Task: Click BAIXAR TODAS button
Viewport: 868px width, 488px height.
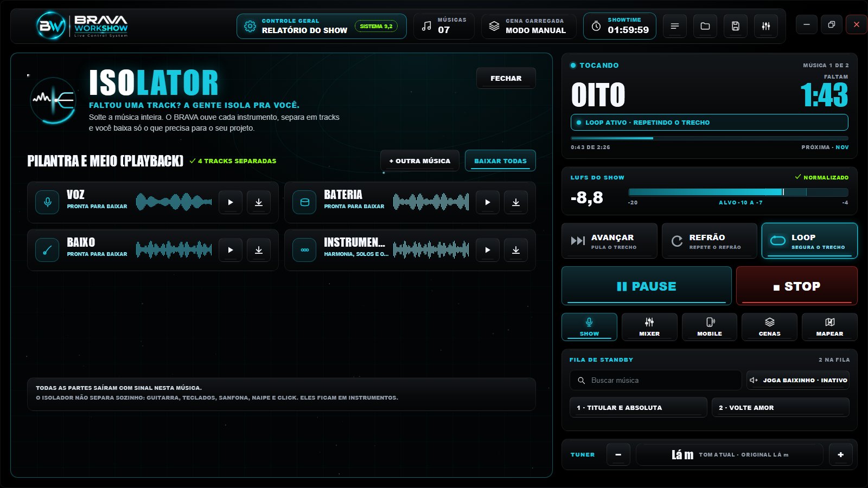Action: pyautogui.click(x=500, y=160)
